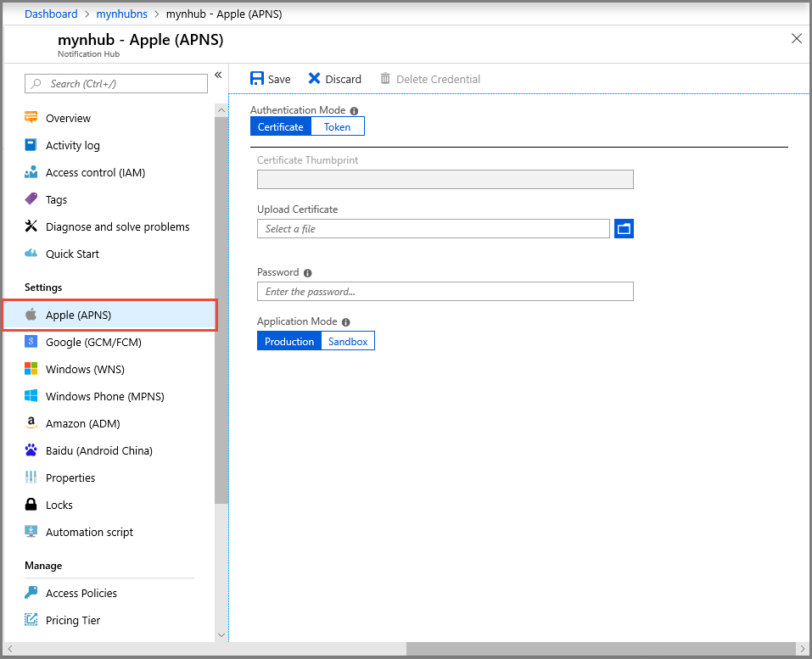Switch Authentication Mode to Token
Viewport: 812px width, 659px height.
[337, 126]
